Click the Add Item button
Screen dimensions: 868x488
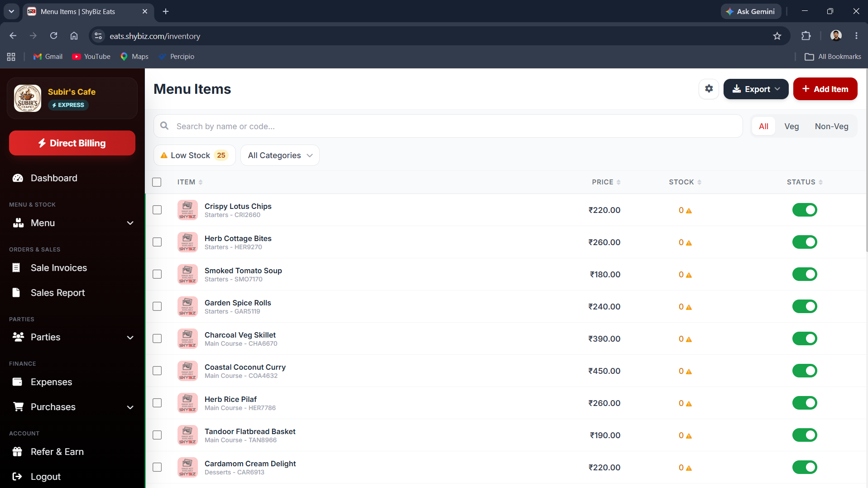[825, 89]
